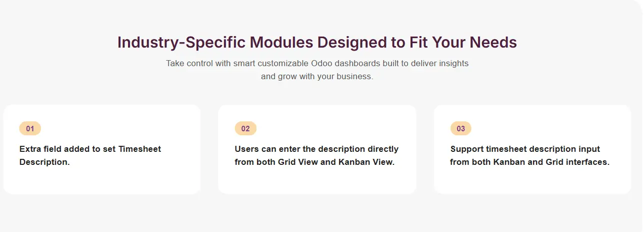Screen dimensions: 644x232
Task: Click the word "insights" in the subtitle
Action: tap(453, 64)
